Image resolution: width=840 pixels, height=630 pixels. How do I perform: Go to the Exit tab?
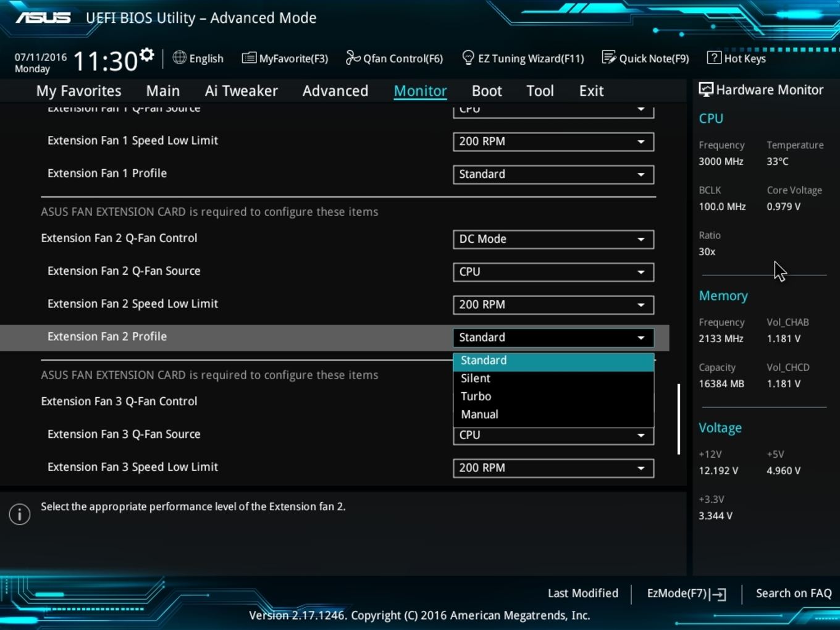(591, 91)
